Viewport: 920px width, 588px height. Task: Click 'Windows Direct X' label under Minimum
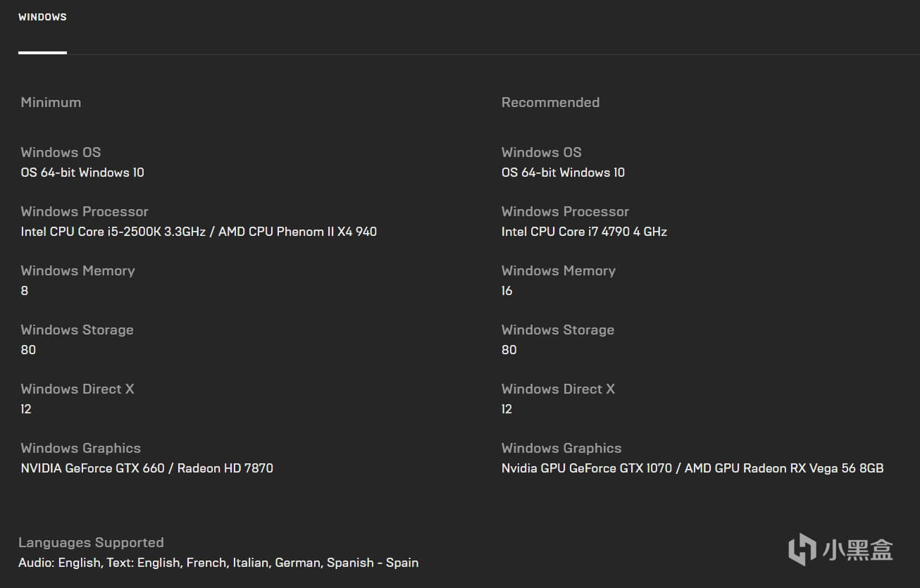click(77, 389)
